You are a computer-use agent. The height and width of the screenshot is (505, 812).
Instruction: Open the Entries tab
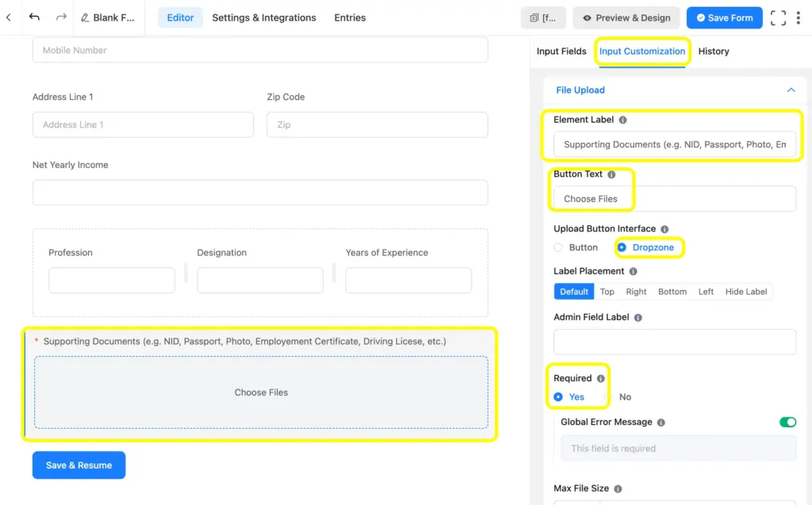(350, 17)
